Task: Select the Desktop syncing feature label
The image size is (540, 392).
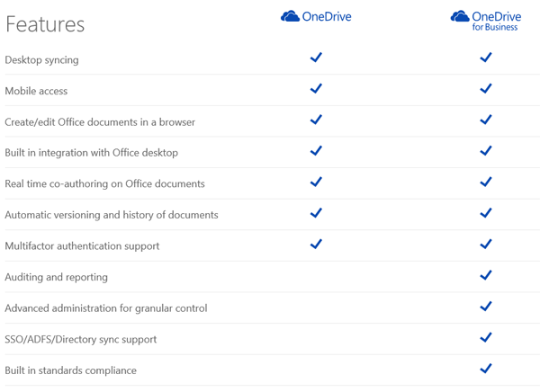Action: pyautogui.click(x=41, y=60)
